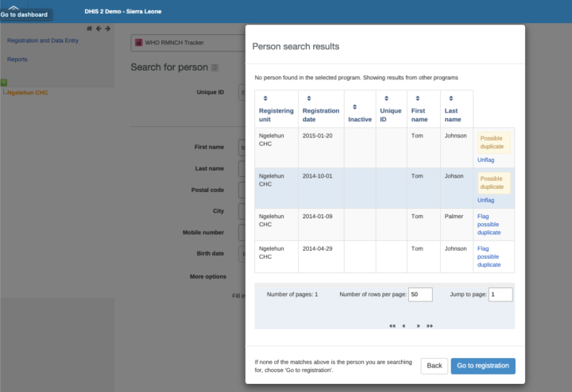572x392 pixels.
Task: Click the forward arrow icon in left panel
Action: pyautogui.click(x=107, y=29)
